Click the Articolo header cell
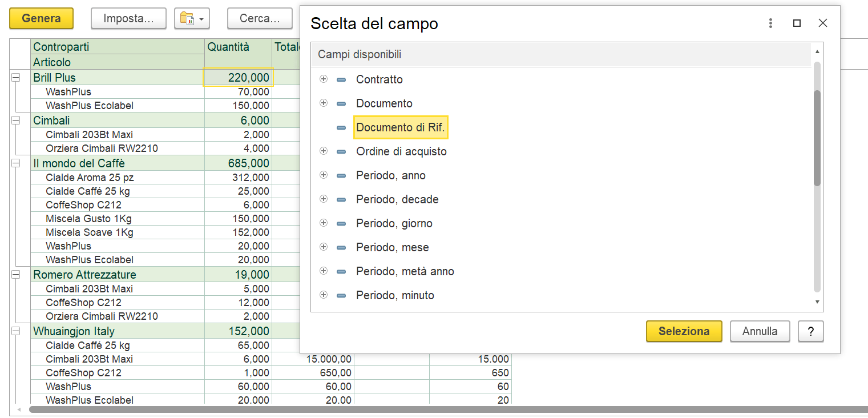This screenshot has height=418, width=868. point(118,62)
